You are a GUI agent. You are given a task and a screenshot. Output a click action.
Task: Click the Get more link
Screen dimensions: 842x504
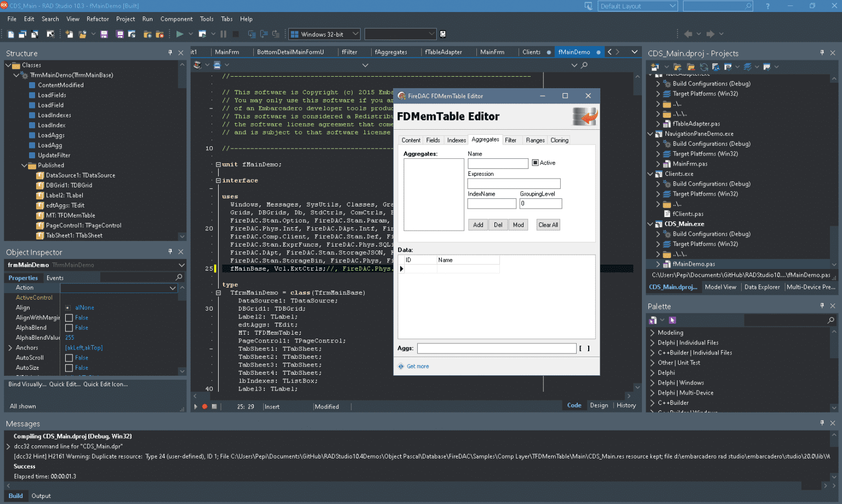pos(418,366)
